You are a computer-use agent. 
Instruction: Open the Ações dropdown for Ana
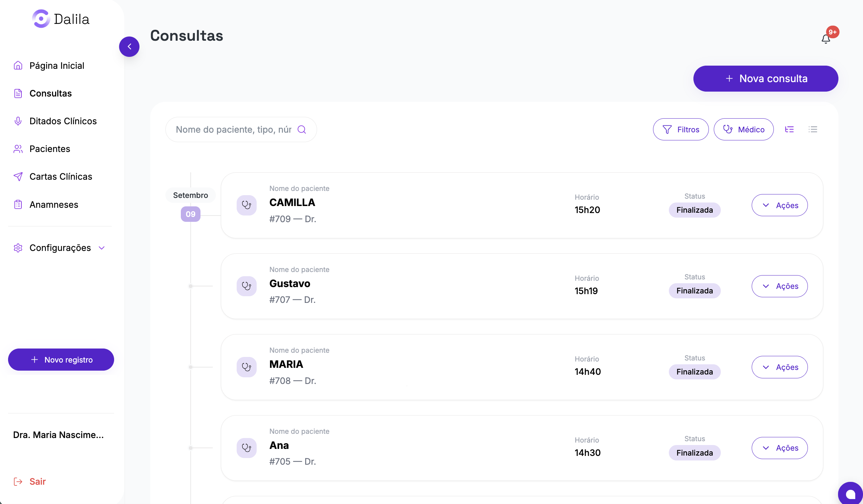click(779, 448)
